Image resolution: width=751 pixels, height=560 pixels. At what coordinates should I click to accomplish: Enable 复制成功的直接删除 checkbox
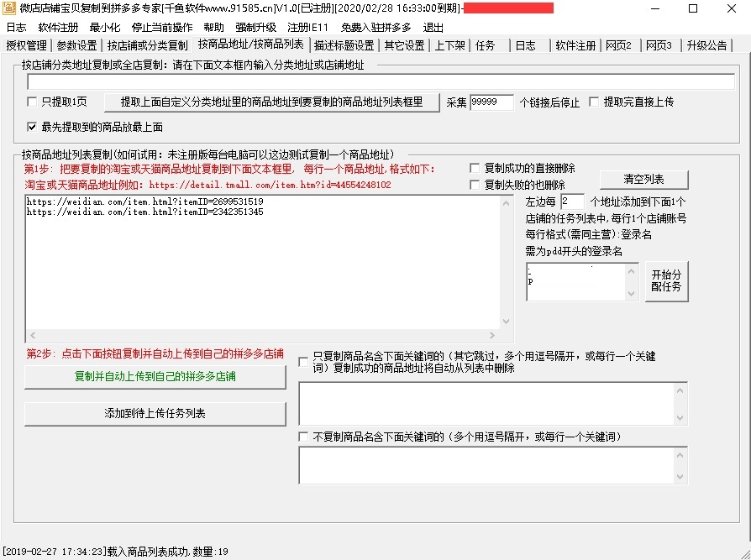(x=475, y=168)
